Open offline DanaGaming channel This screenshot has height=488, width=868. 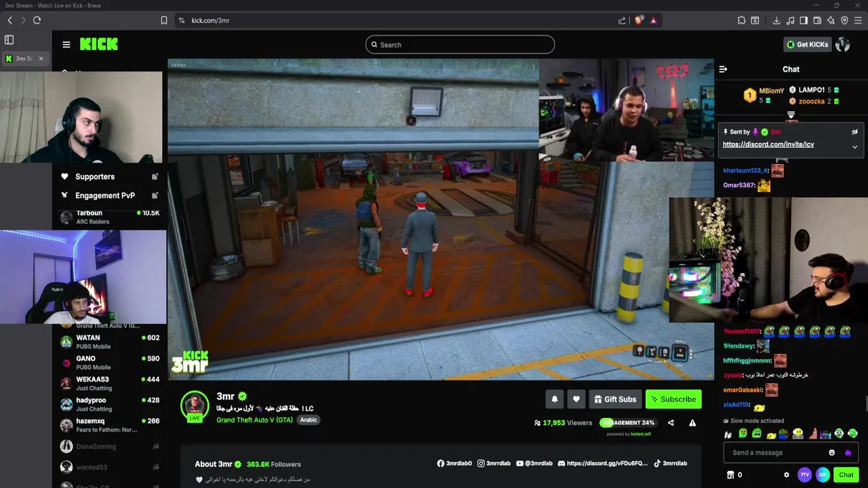pyautogui.click(x=109, y=447)
